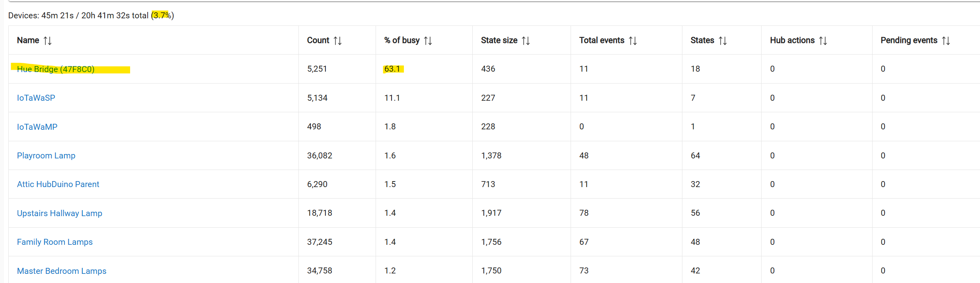Viewport: 980px width, 283px height.
Task: Click the Name column header text
Action: 28,40
